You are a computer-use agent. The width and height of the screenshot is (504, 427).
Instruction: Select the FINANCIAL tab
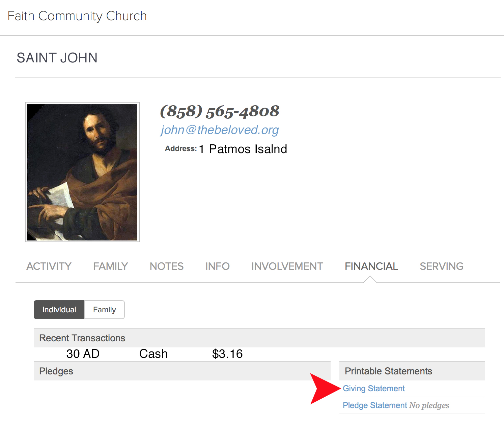click(x=371, y=266)
